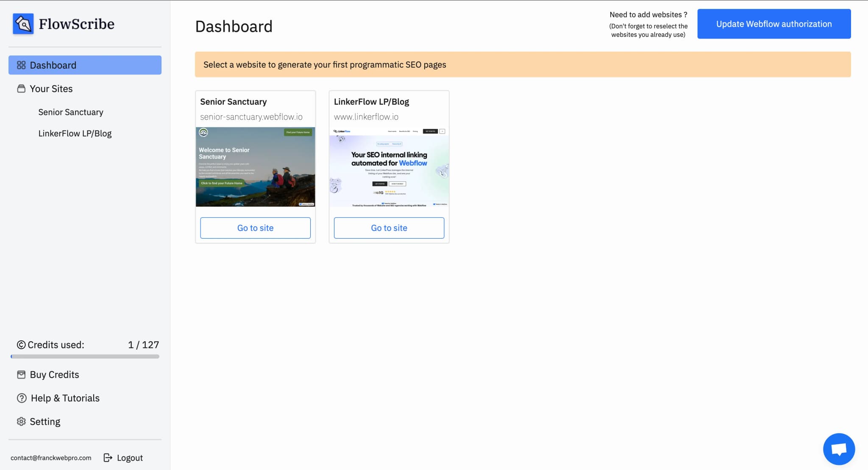Click the Need to add websites text
868x470 pixels.
pos(648,15)
